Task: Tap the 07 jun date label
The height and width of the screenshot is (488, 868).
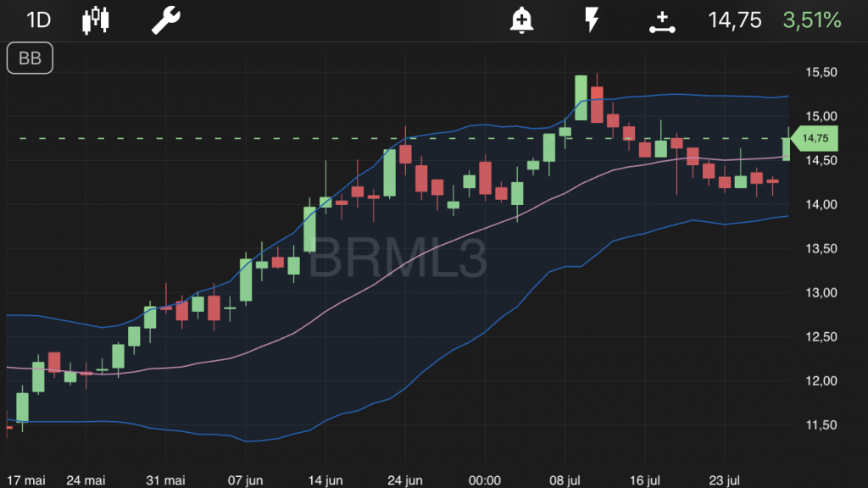Action: point(245,480)
